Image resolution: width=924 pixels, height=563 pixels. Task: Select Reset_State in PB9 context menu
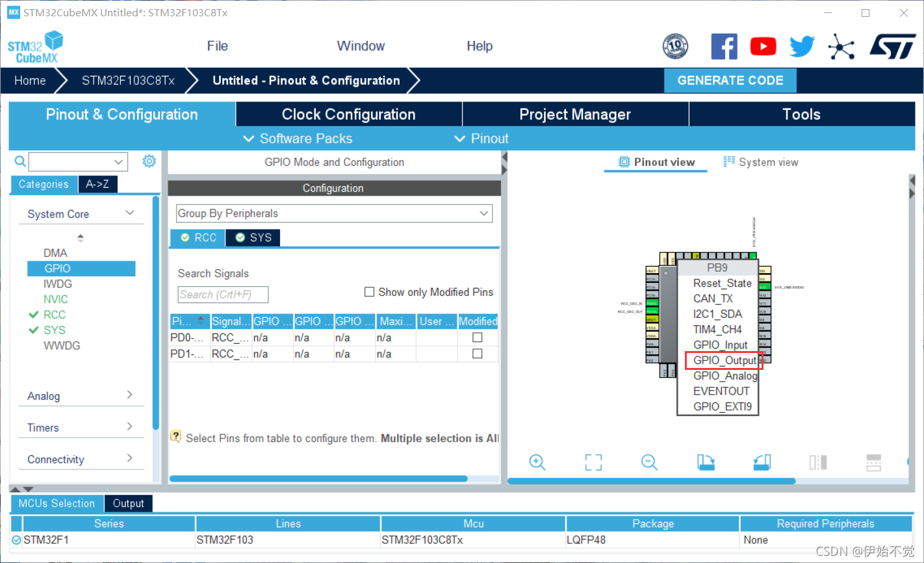(722, 283)
